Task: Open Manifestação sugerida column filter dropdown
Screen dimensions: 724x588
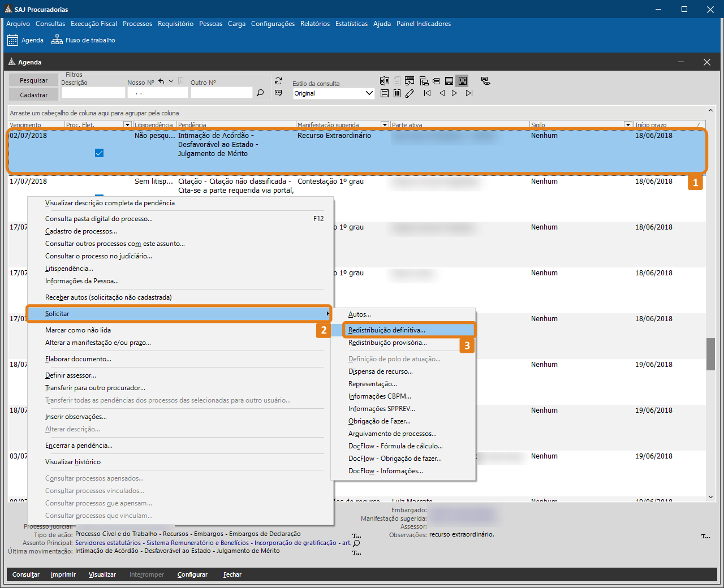Action: click(385, 124)
